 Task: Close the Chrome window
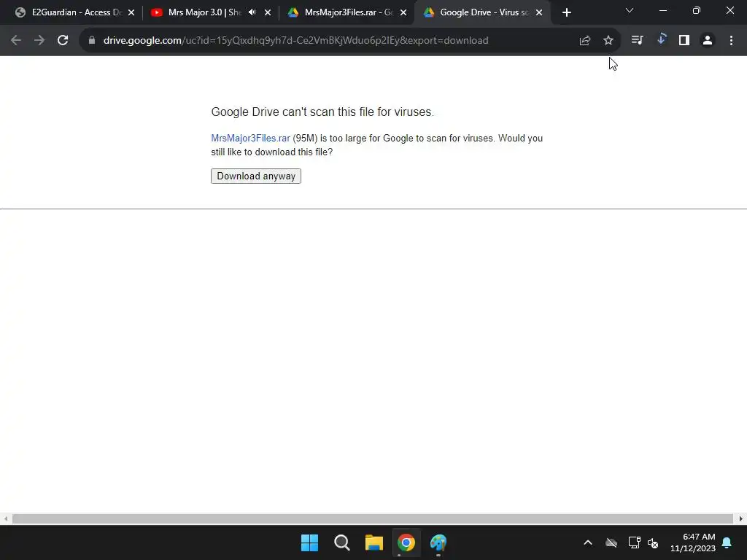coord(729,10)
